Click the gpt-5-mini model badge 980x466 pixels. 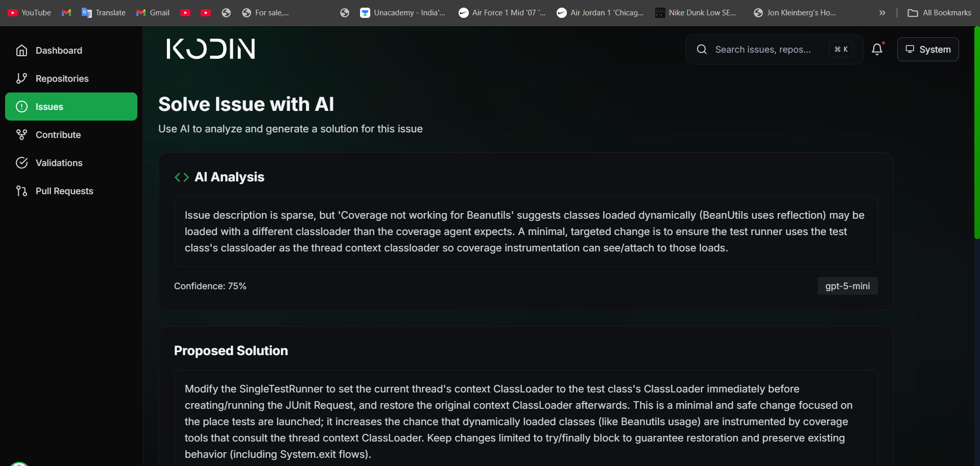pyautogui.click(x=847, y=286)
